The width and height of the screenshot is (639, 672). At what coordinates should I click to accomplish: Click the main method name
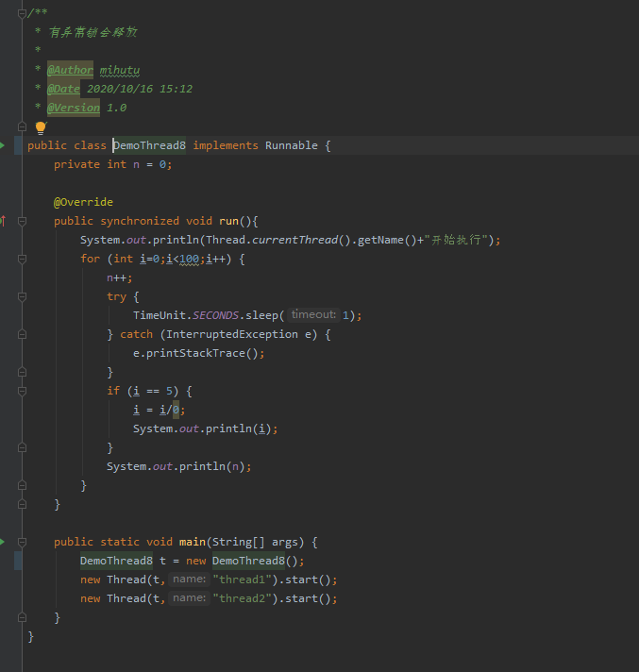pos(193,542)
